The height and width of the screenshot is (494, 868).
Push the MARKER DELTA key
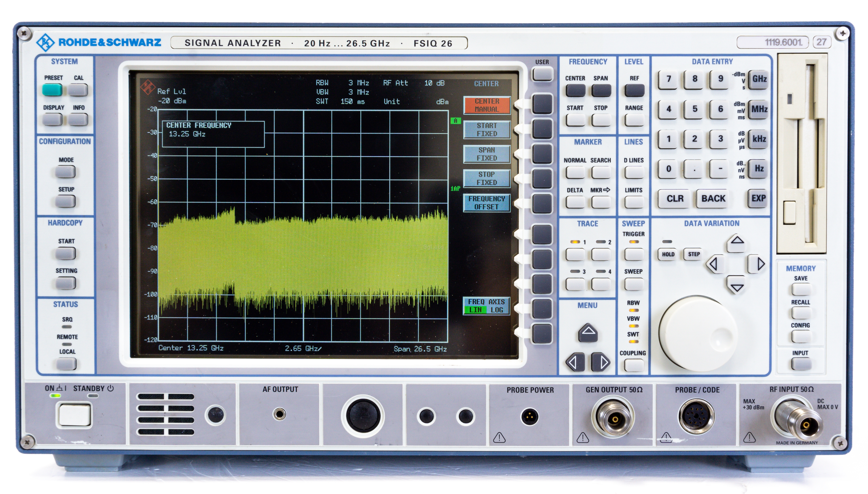click(x=575, y=202)
